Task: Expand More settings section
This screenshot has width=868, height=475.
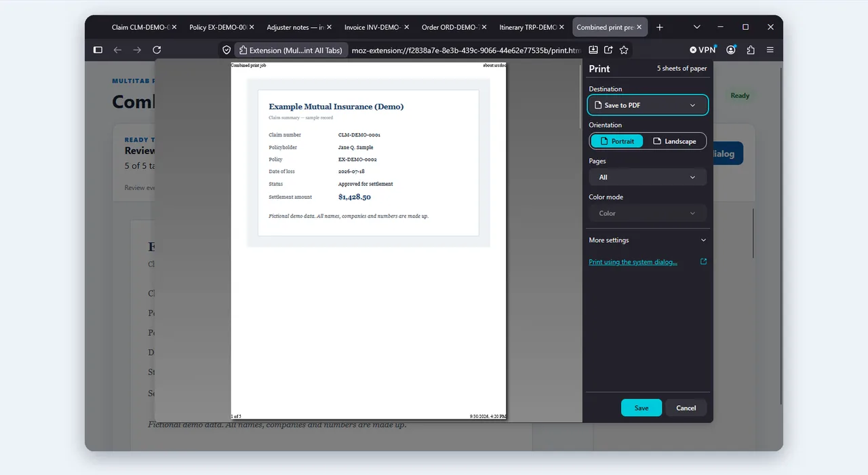Action: (x=648, y=240)
